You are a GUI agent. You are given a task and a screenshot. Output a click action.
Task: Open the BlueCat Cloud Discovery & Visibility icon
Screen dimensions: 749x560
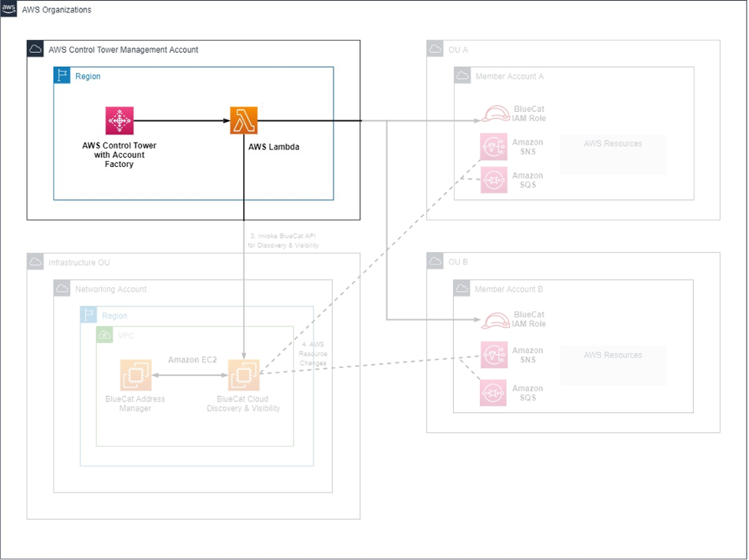(x=244, y=375)
